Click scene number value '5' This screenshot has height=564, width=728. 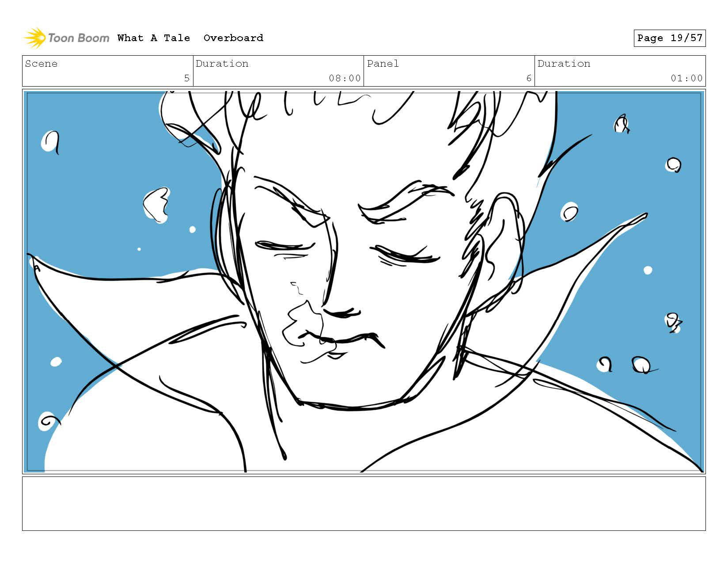(x=187, y=78)
